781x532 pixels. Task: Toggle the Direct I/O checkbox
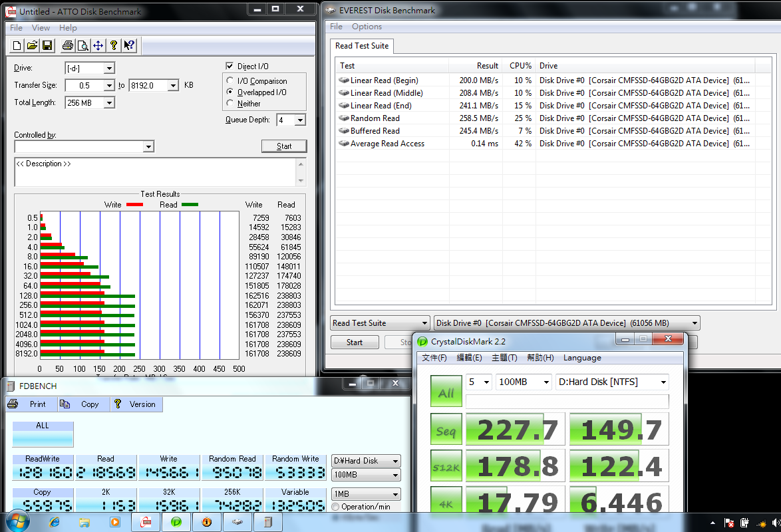coord(230,66)
